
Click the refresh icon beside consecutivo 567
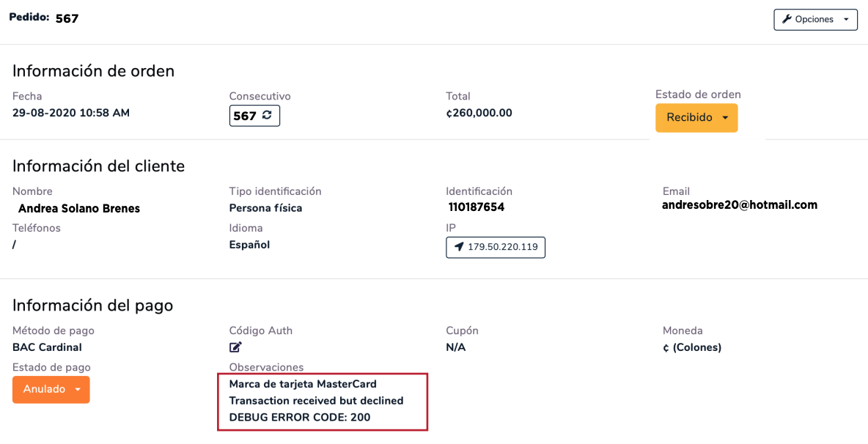(267, 116)
